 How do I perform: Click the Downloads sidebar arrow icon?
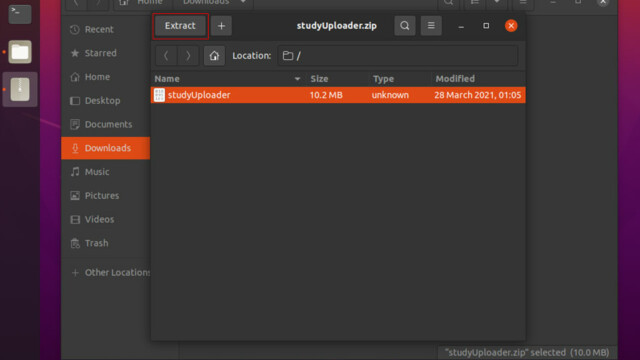coord(75,148)
